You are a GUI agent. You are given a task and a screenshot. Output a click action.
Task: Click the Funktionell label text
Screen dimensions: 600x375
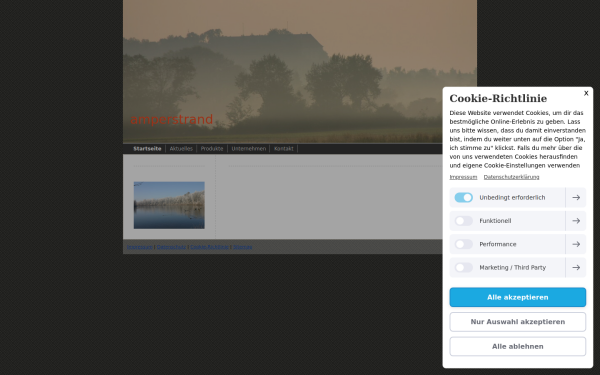coord(495,221)
